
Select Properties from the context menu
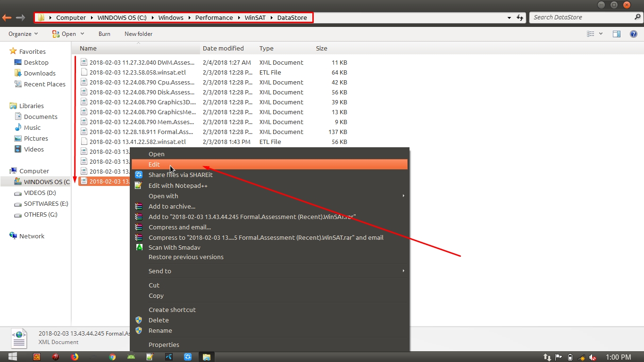click(164, 345)
